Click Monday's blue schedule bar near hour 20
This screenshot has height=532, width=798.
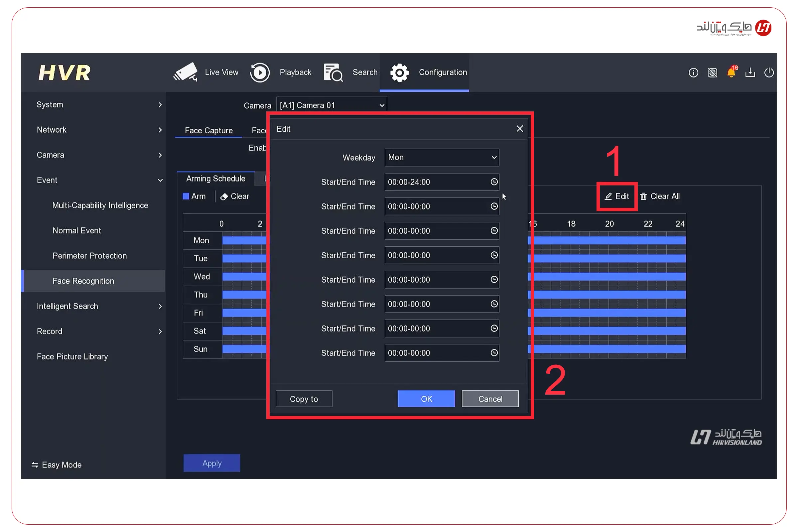point(609,240)
